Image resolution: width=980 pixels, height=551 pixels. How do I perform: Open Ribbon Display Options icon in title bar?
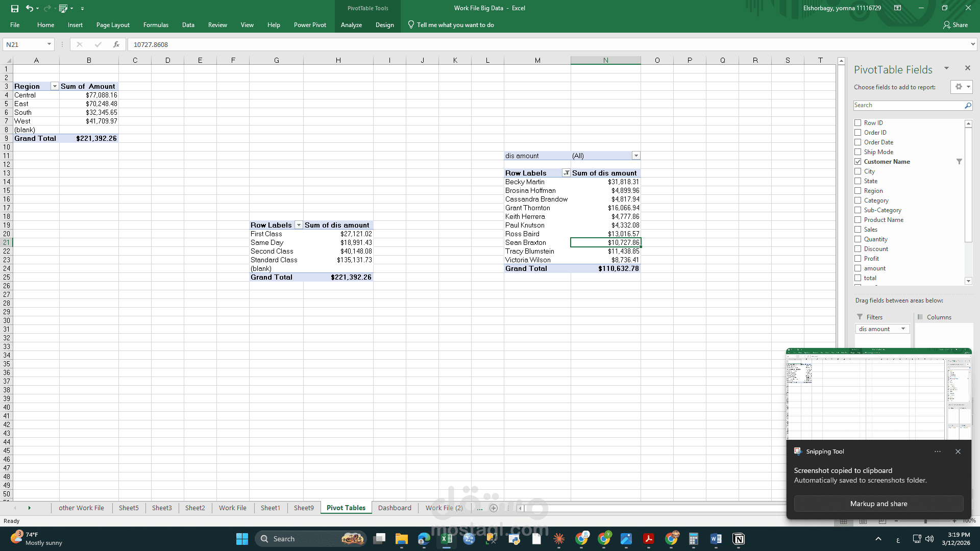[x=897, y=8]
